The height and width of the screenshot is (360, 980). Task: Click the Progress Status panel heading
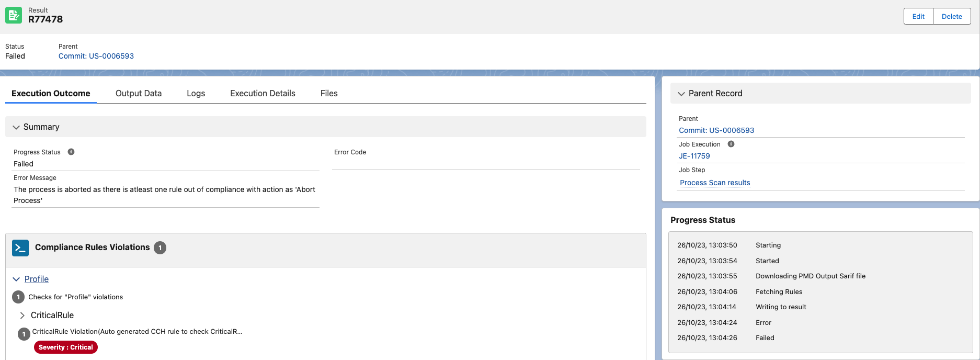703,220
